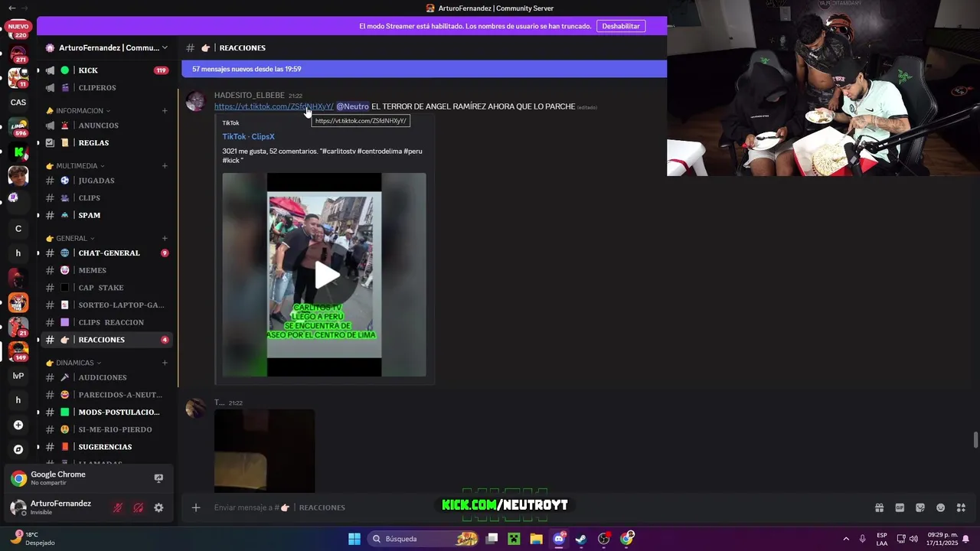Open the CLIPS REACCION channel
Image resolution: width=980 pixels, height=551 pixels.
pos(106,322)
